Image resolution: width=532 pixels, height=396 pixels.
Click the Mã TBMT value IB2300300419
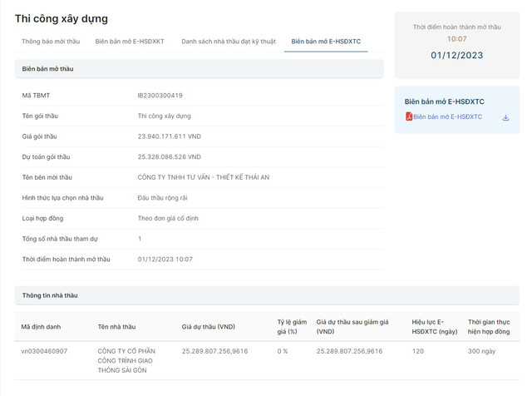(160, 96)
